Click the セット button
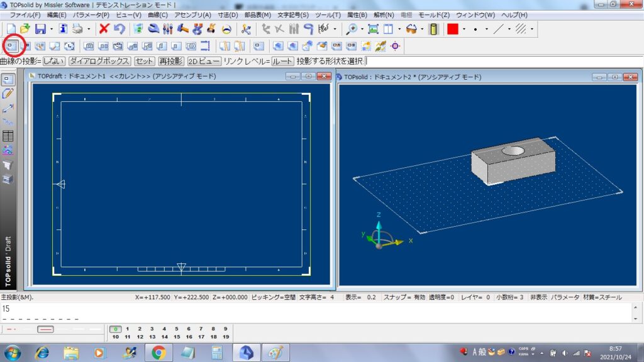 pyautogui.click(x=144, y=61)
